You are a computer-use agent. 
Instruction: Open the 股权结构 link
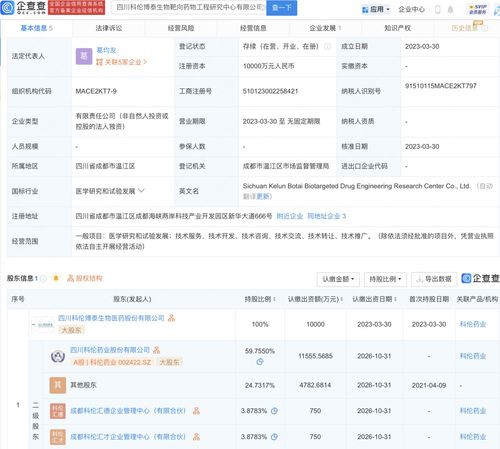(x=85, y=278)
